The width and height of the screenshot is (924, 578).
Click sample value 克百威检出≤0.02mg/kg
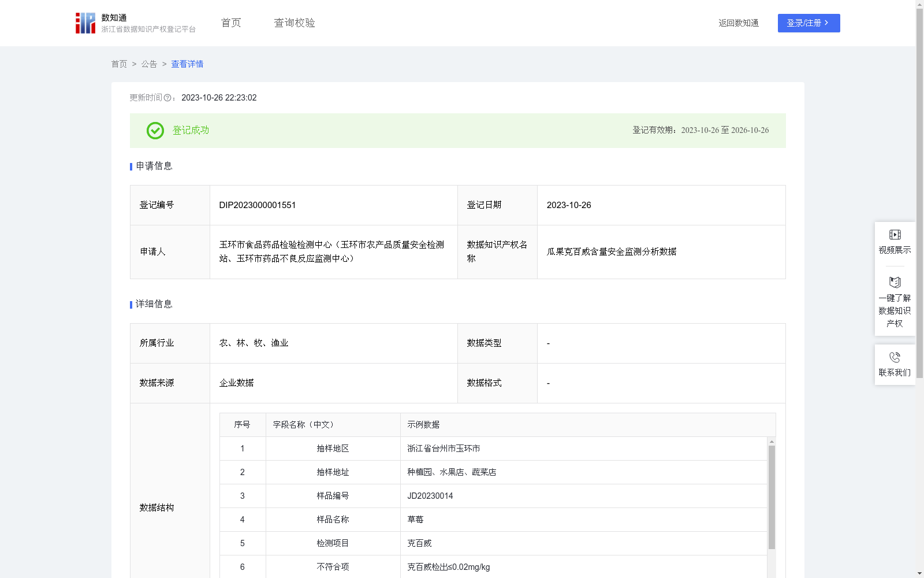[x=449, y=567]
